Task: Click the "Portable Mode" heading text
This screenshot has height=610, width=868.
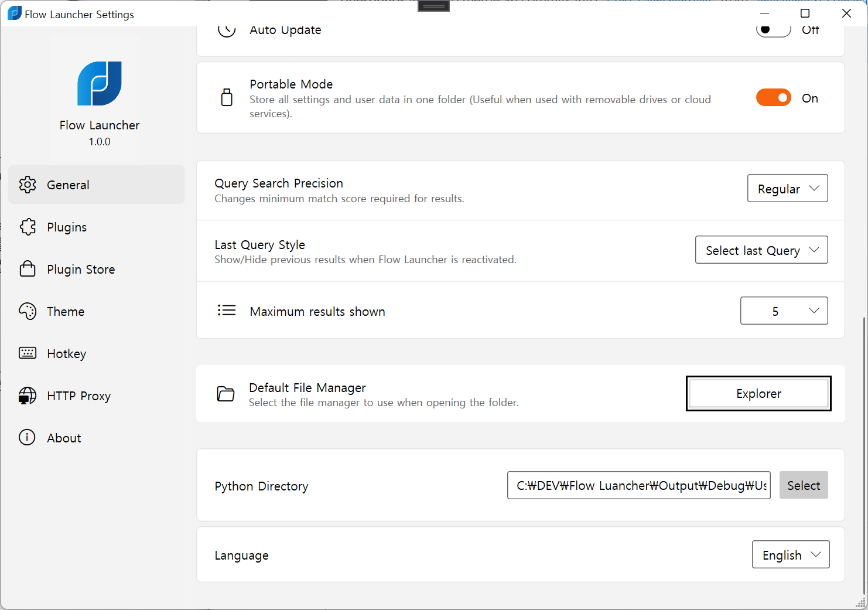Action: [x=291, y=84]
